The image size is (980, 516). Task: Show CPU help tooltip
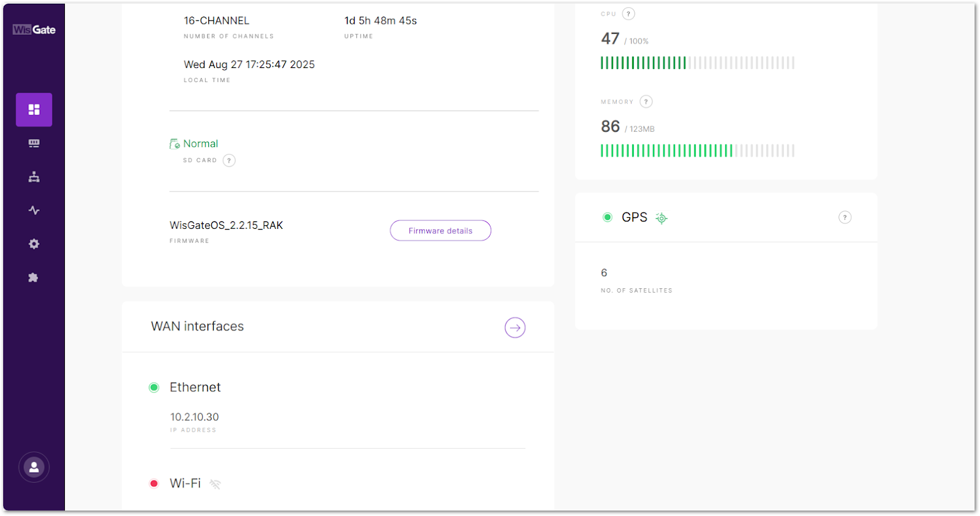tap(628, 13)
